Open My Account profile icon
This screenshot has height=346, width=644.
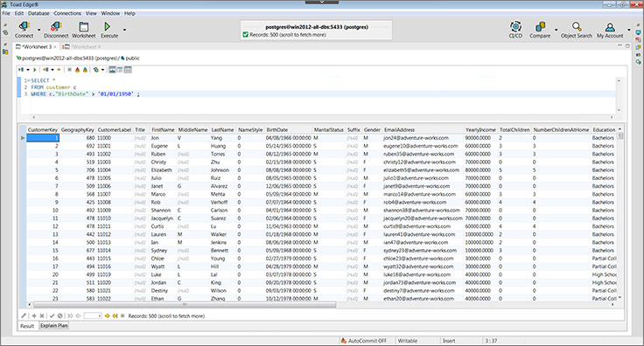(610, 27)
